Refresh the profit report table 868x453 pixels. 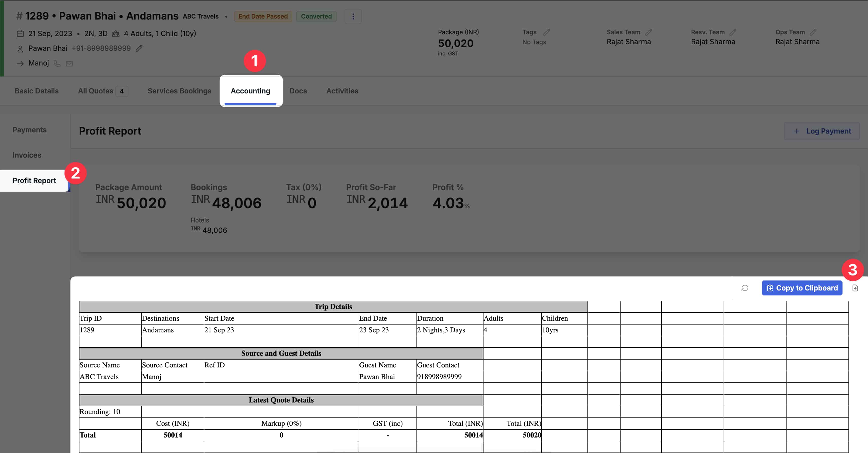pos(745,288)
